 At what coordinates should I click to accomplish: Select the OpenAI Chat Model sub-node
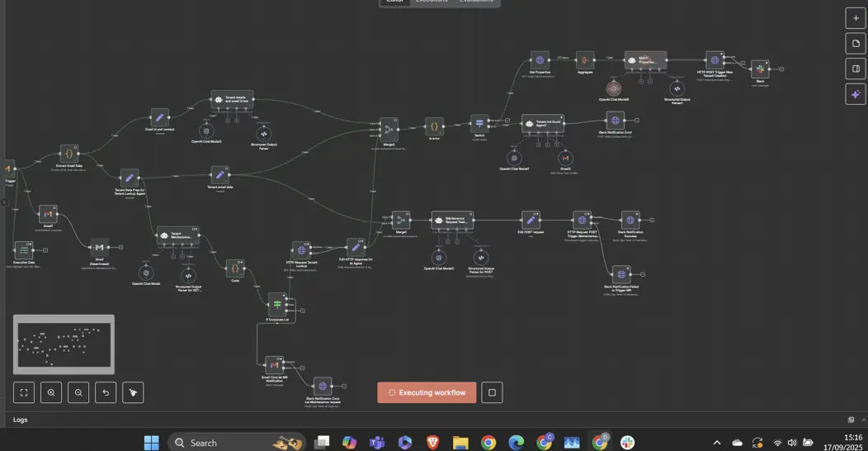tap(146, 272)
